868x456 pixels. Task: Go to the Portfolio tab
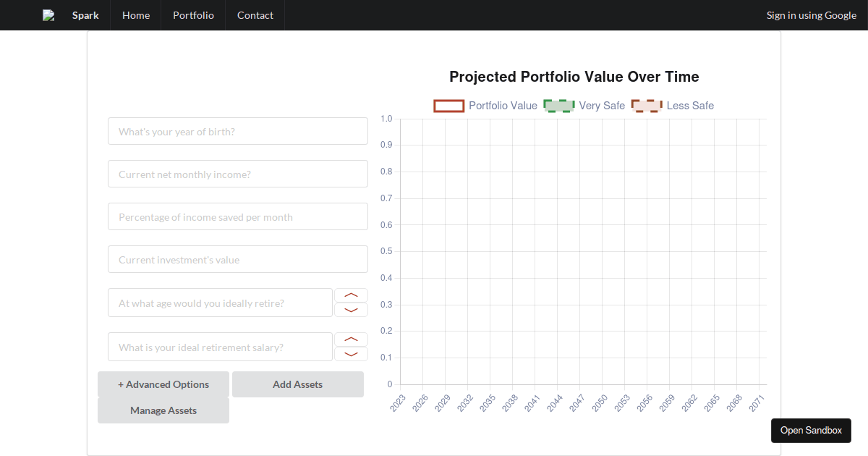[x=193, y=15]
